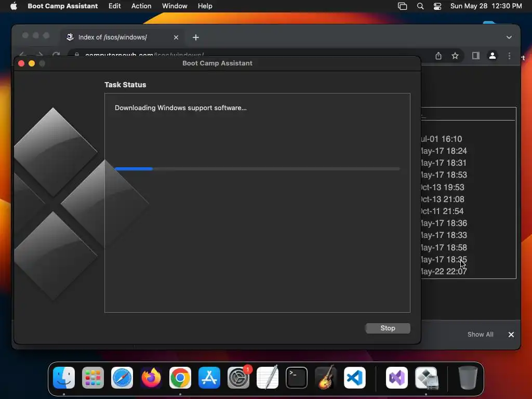Close the Index of /isos/windows/ tab
This screenshot has width=532, height=399.
(176, 37)
